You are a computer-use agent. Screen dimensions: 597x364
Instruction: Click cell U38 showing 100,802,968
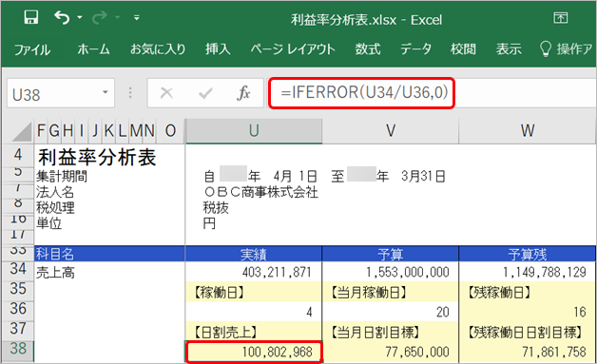pos(254,352)
